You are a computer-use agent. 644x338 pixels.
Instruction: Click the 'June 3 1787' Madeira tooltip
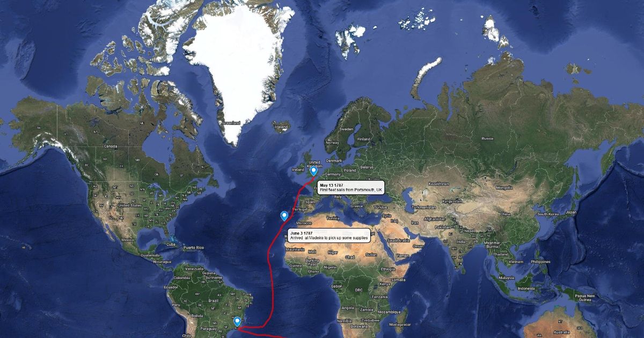[x=329, y=236]
